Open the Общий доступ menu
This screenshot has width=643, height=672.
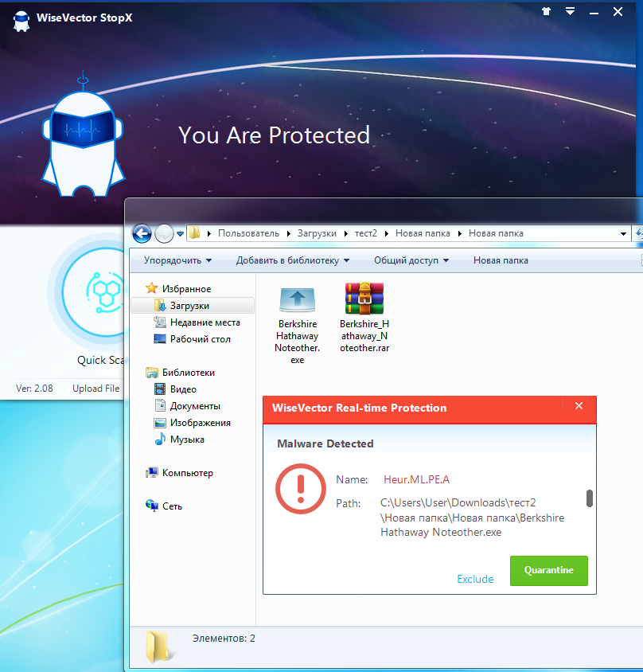411,260
